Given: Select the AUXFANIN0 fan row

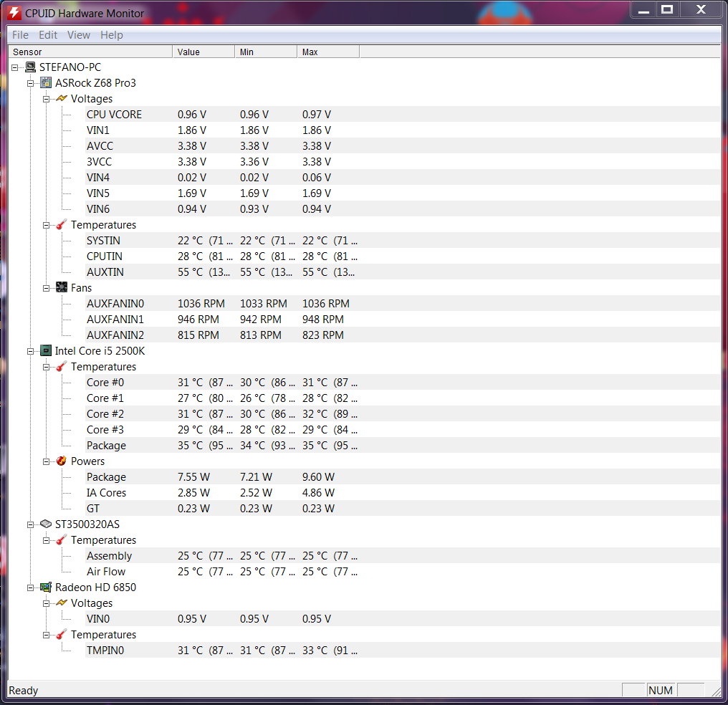Looking at the screenshot, I should [403, 304].
